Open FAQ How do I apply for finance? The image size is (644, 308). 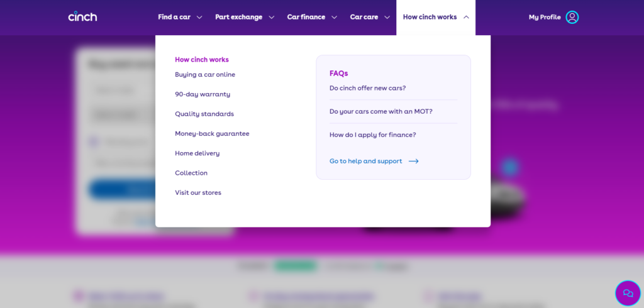372,135
